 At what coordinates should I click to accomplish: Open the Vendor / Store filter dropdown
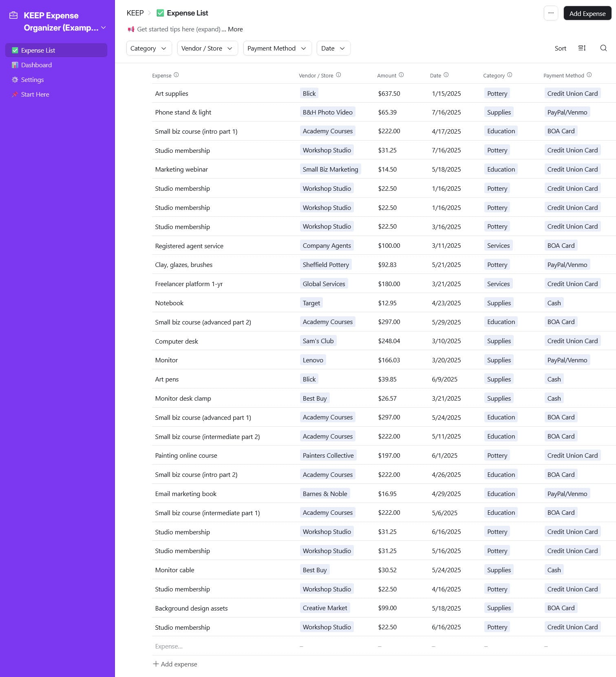207,48
